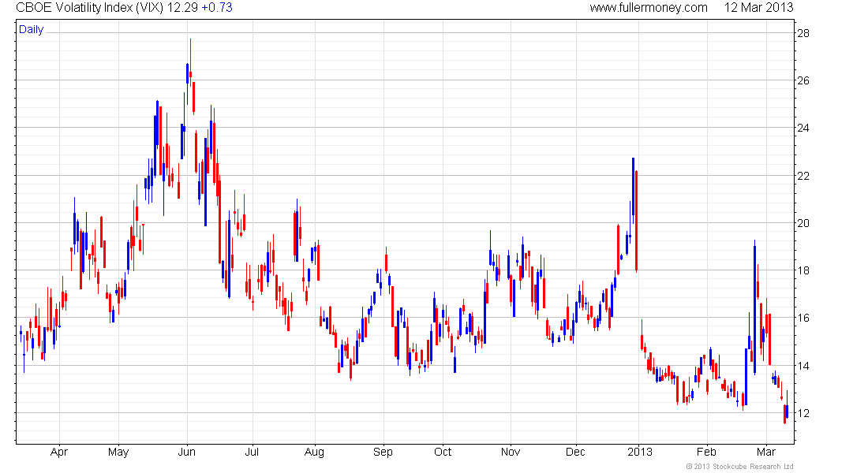Click the Stockcube Research Ltd copyright text
The height and width of the screenshot is (473, 868).
pyautogui.click(x=739, y=467)
